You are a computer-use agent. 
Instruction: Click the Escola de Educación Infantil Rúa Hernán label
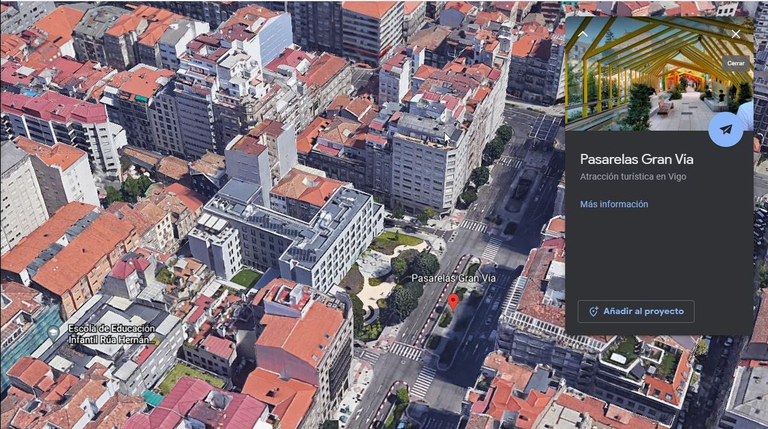tap(112, 334)
